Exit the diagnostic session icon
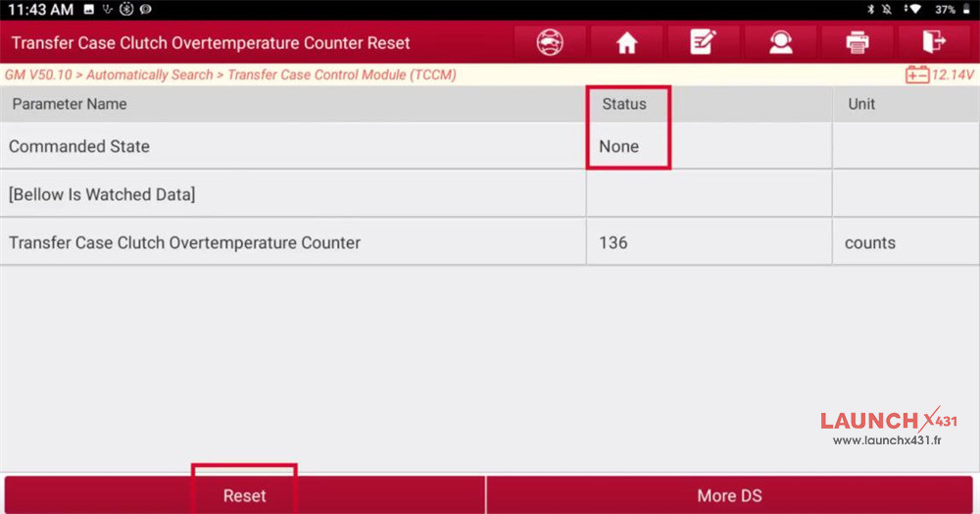The width and height of the screenshot is (980, 514). point(934,42)
